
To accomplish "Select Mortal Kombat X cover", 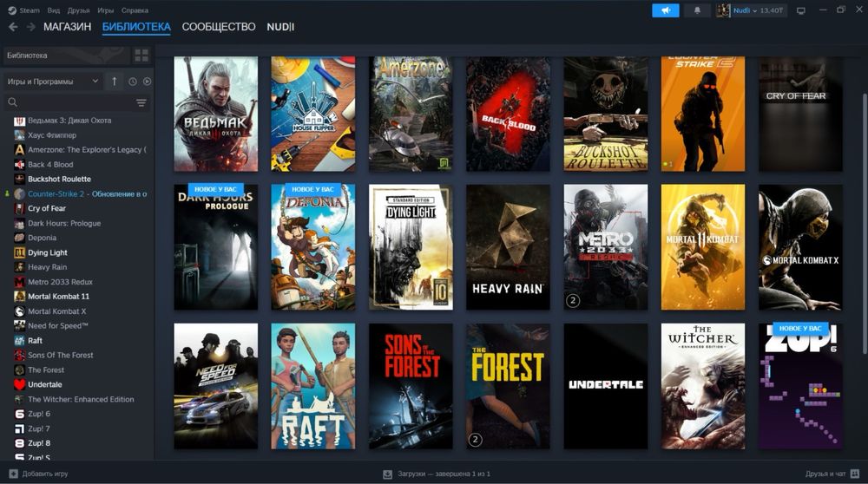I will [800, 246].
